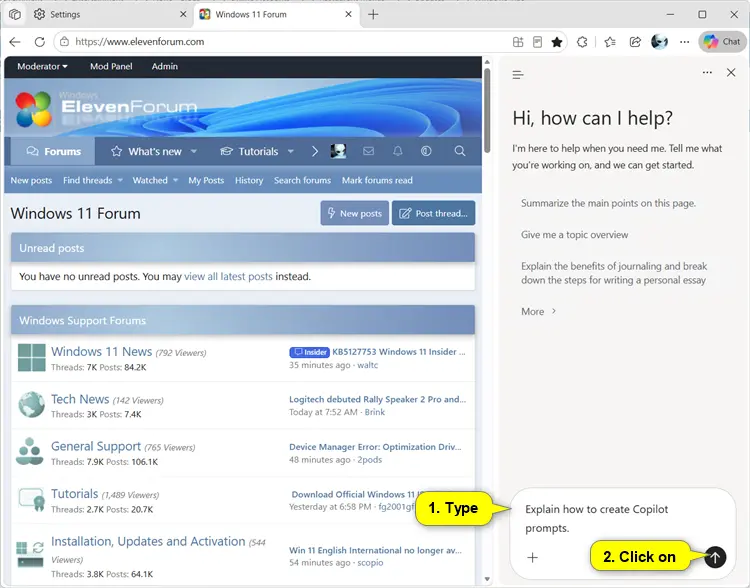
Task: Click Mark forums read
Action: tap(377, 180)
